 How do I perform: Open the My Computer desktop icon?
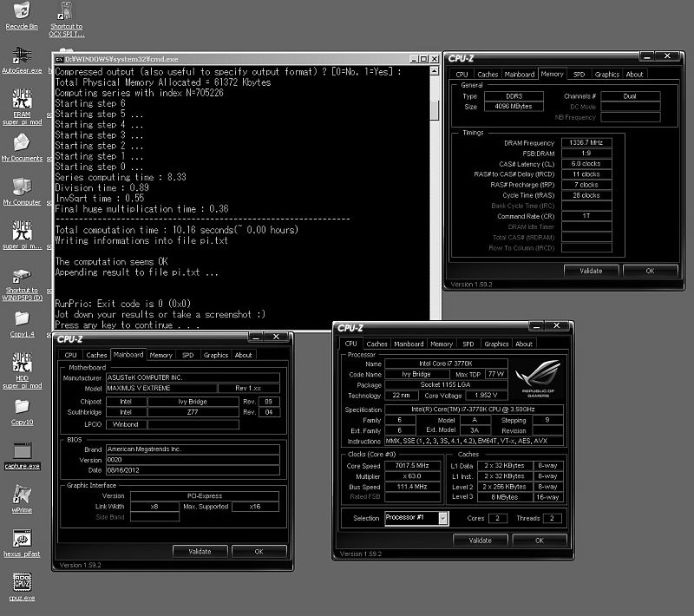pyautogui.click(x=22, y=191)
